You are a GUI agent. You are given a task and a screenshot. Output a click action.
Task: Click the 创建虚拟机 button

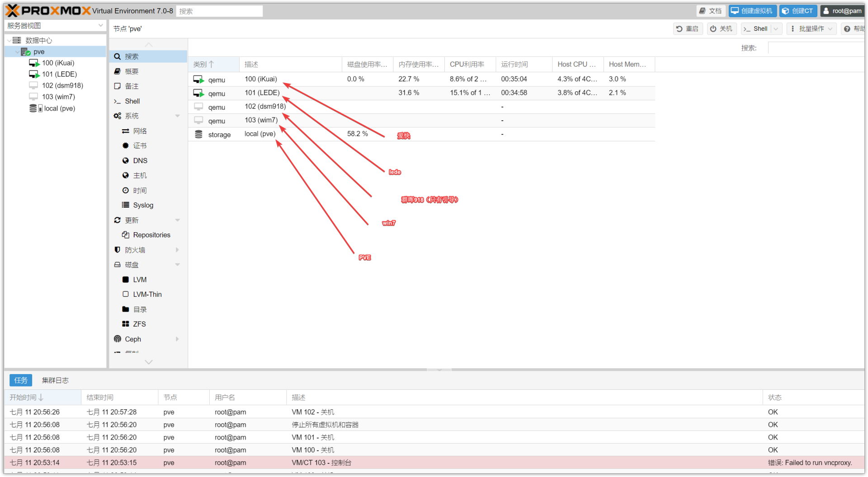pos(752,11)
